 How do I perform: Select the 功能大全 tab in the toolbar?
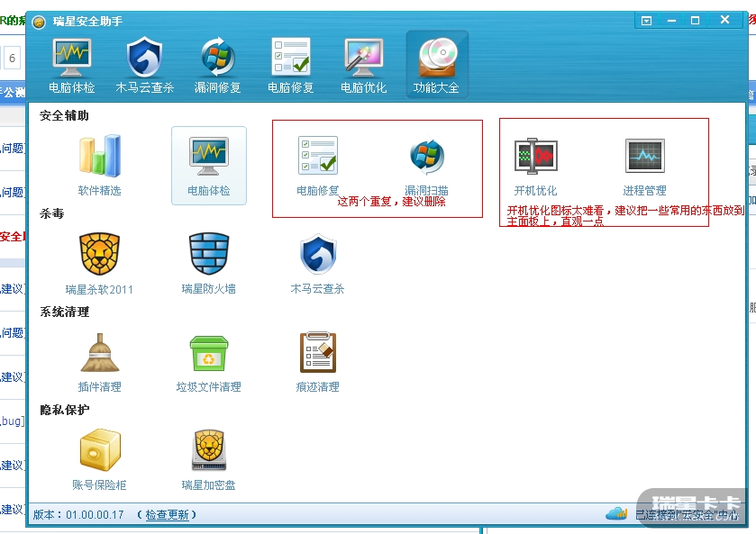(x=437, y=65)
